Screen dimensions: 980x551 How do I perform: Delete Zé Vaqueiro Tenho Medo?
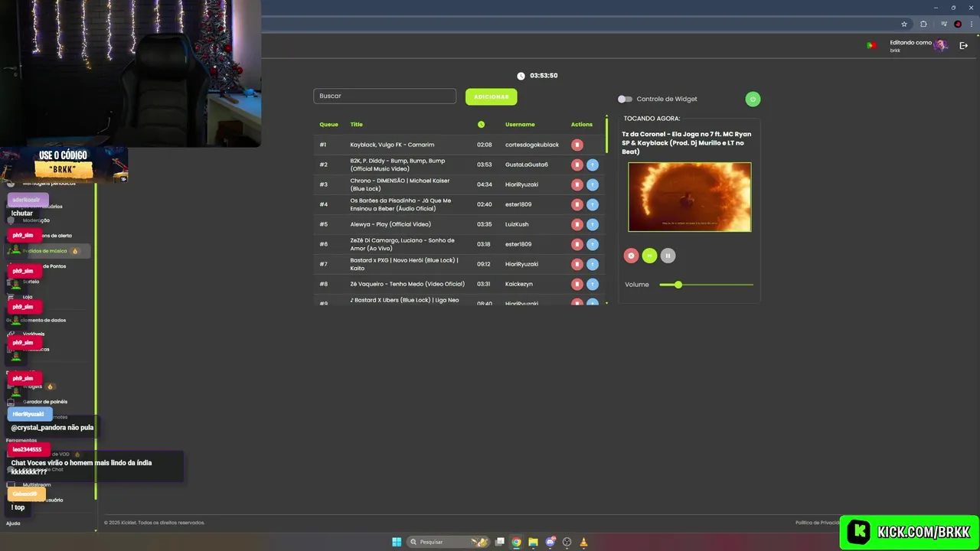coord(577,284)
